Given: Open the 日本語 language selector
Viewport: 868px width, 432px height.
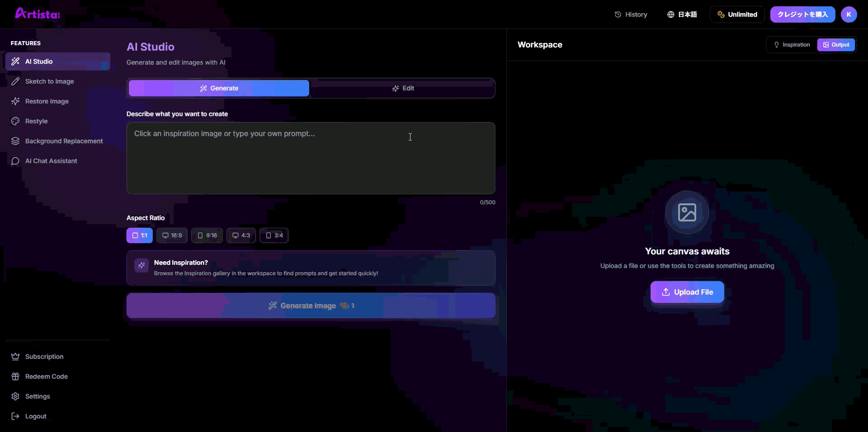Looking at the screenshot, I should click(682, 14).
